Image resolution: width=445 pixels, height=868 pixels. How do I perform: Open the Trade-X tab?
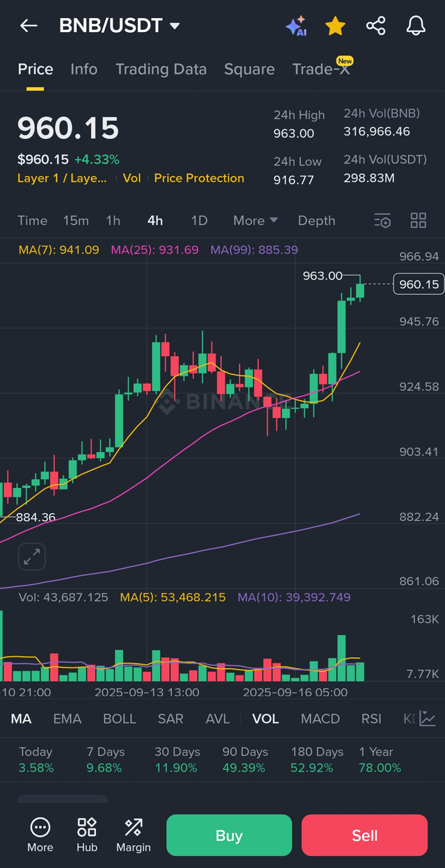click(x=321, y=70)
